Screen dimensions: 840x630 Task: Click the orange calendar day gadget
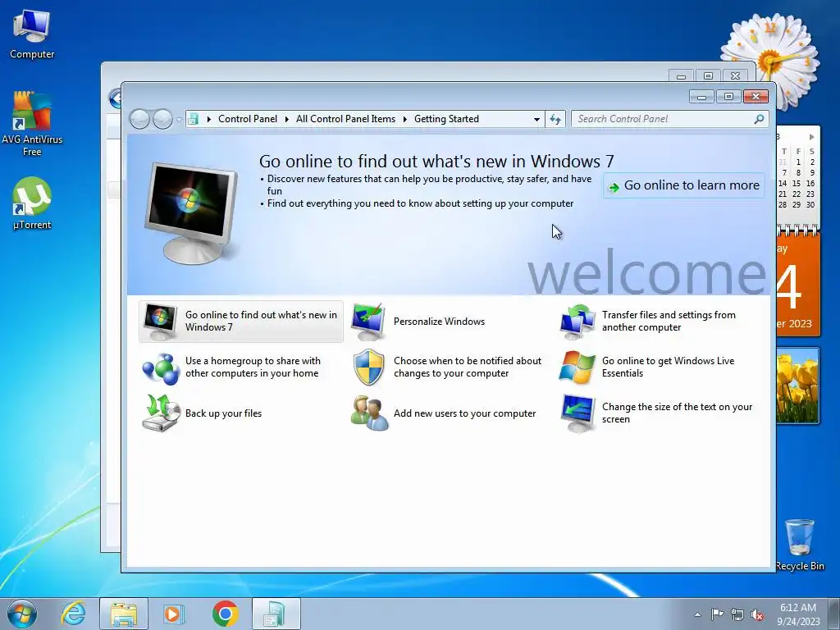pos(797,284)
